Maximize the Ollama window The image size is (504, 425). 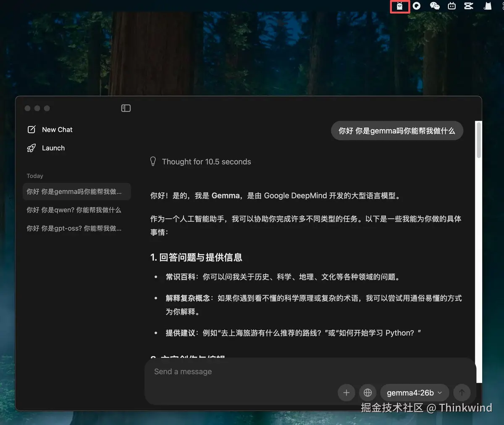(x=47, y=108)
